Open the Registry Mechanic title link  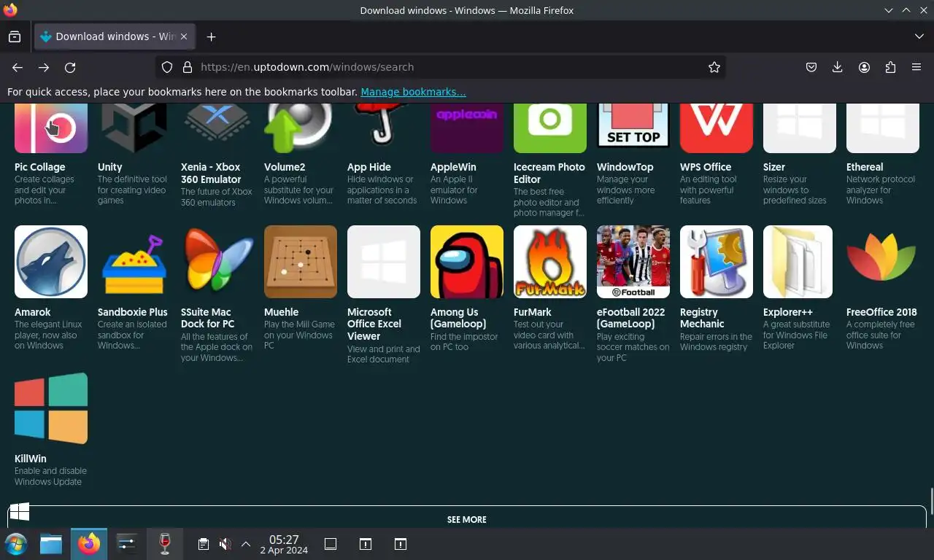coord(702,318)
